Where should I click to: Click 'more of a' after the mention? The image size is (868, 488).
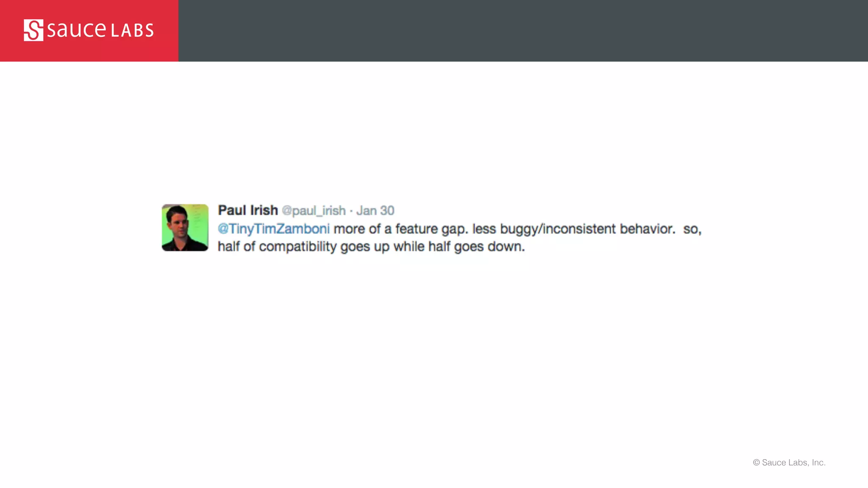coord(362,229)
